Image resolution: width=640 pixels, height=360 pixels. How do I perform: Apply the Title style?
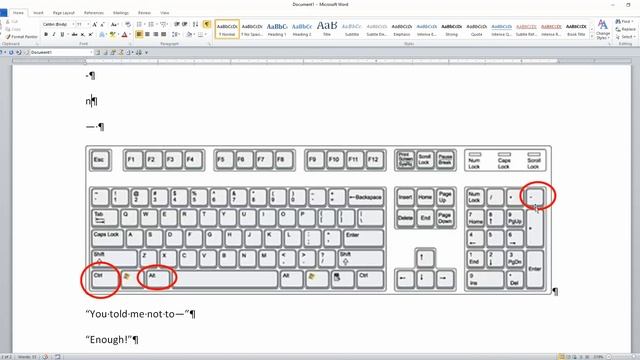[327, 29]
